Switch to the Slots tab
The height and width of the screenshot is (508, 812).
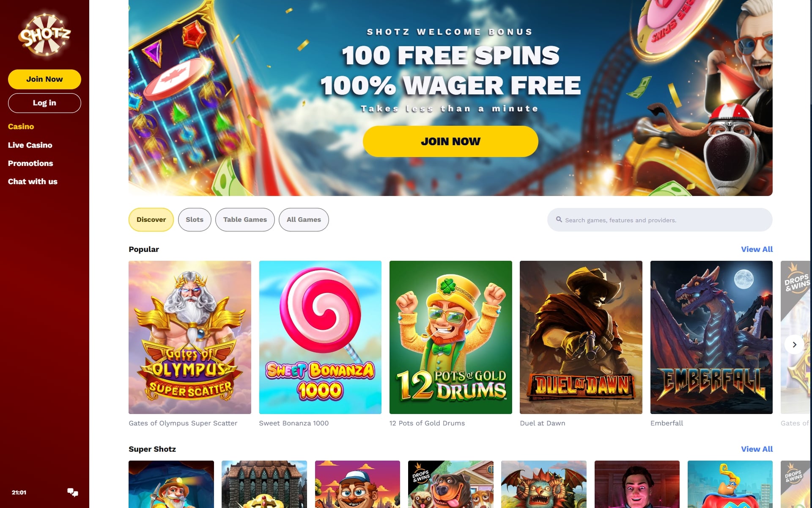(195, 220)
